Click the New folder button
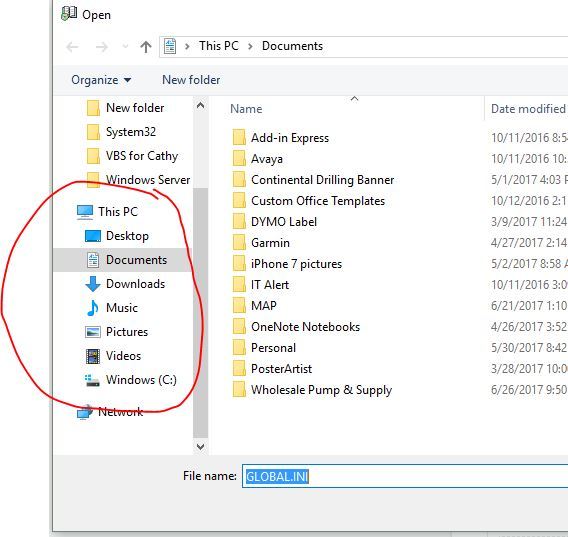The width and height of the screenshot is (568, 537). point(191,80)
